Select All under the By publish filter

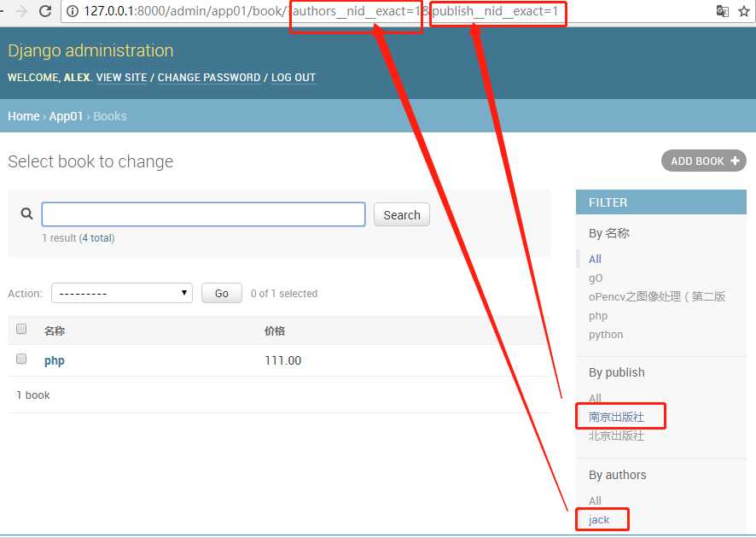pos(595,398)
